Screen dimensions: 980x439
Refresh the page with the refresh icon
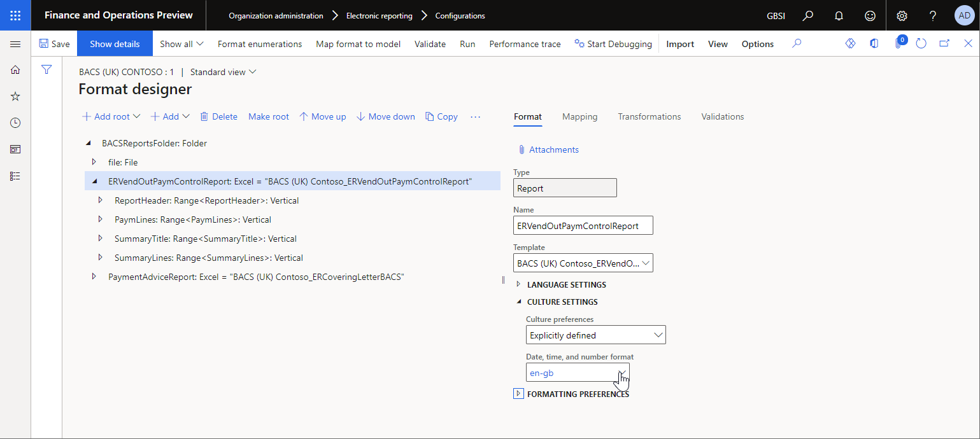[x=921, y=43]
